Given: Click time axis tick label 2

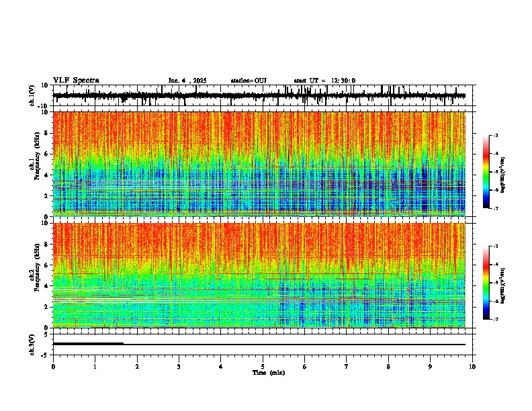Looking at the screenshot, I should pos(137,367).
